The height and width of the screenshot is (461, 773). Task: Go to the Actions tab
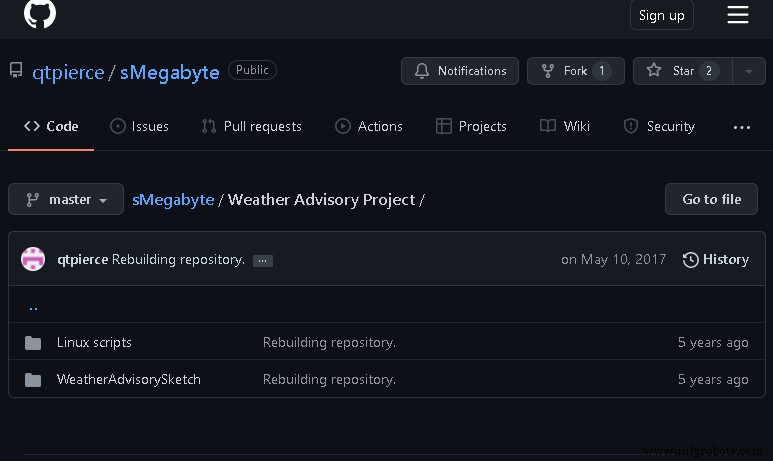(369, 126)
